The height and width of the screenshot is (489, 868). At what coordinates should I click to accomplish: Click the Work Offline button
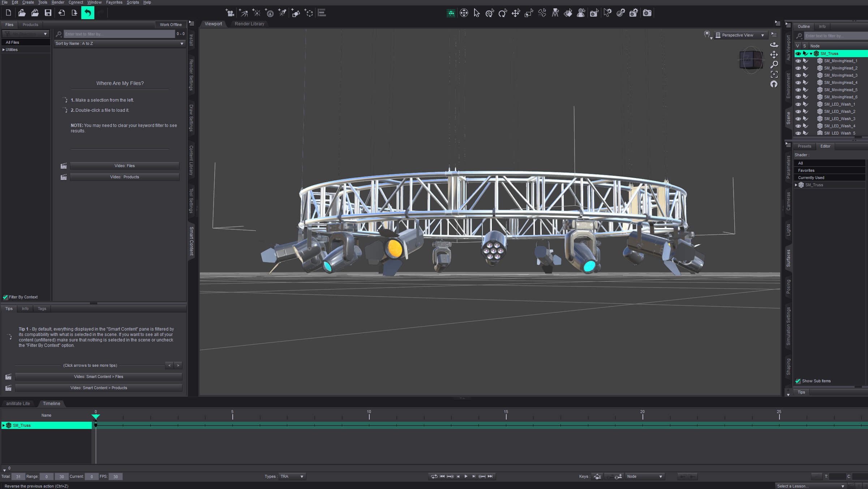click(x=171, y=25)
